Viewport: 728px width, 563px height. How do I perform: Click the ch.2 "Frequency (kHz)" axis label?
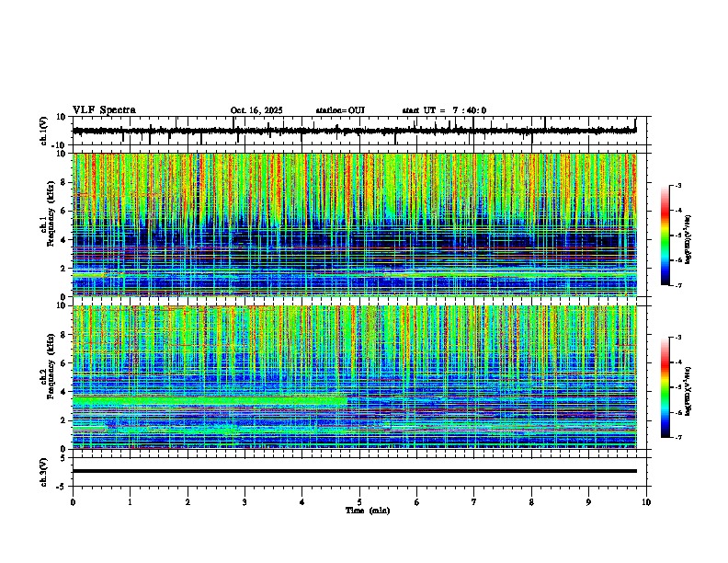pyautogui.click(x=51, y=366)
